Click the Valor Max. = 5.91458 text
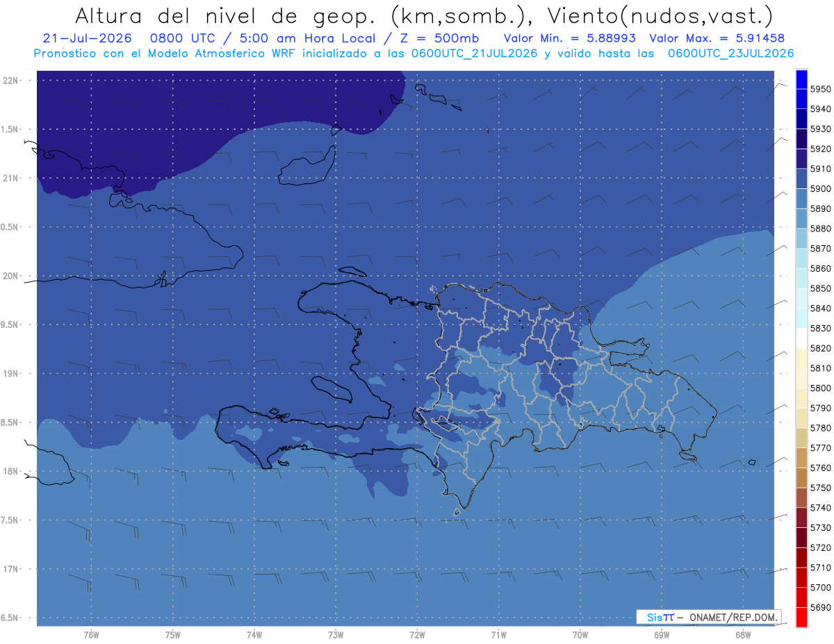Image resolution: width=834 pixels, height=644 pixels. tap(717, 38)
